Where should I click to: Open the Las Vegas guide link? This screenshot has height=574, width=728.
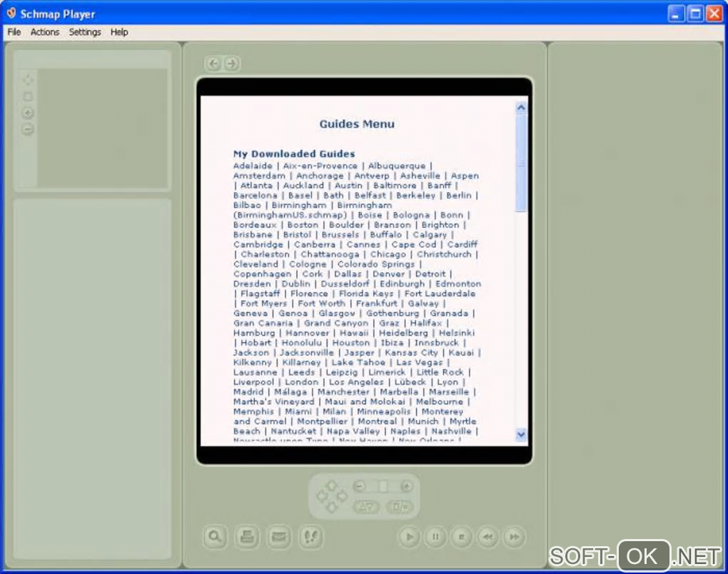coord(419,362)
